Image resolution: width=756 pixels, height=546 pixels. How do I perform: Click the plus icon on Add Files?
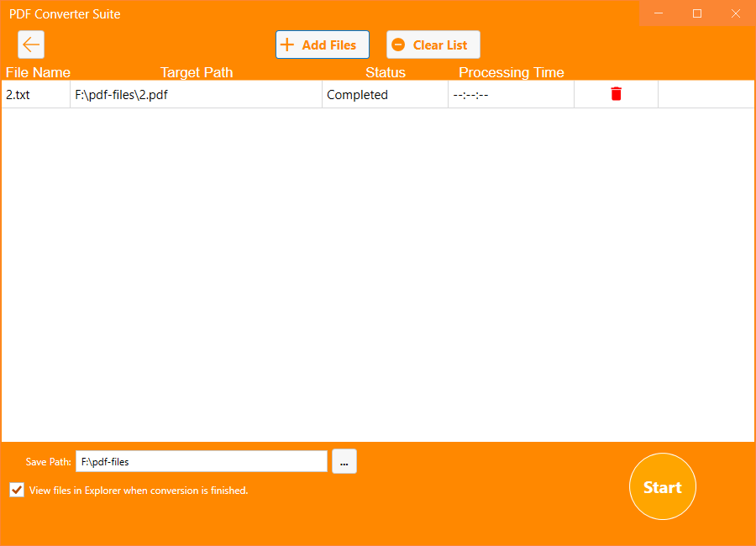pyautogui.click(x=289, y=45)
